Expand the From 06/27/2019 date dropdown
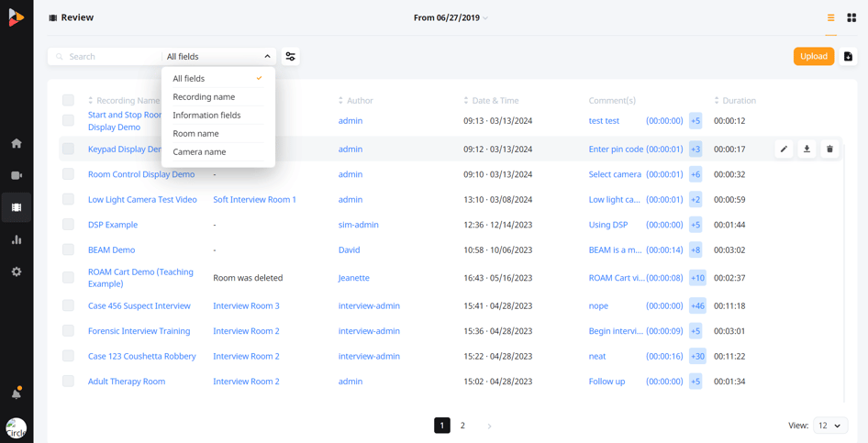Screen dimensions: 868x443 point(451,17)
